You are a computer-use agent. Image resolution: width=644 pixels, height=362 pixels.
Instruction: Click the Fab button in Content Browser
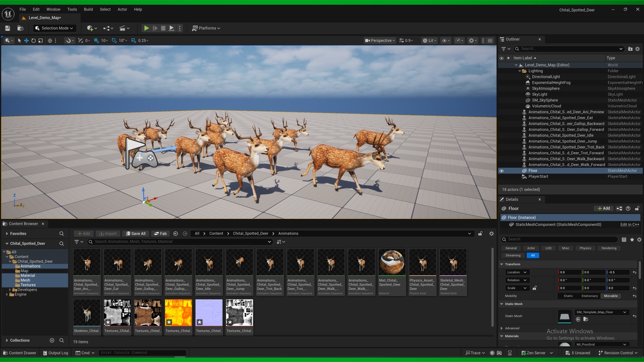click(160, 233)
